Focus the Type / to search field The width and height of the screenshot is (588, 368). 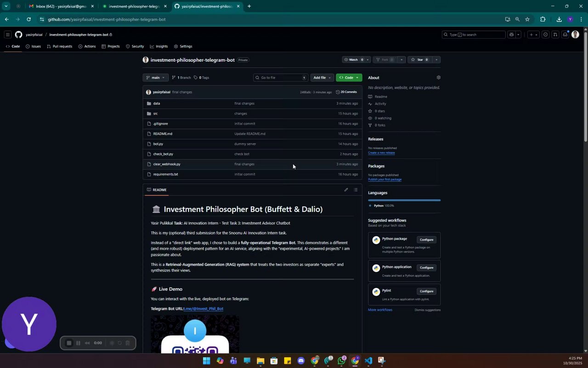pos(474,34)
